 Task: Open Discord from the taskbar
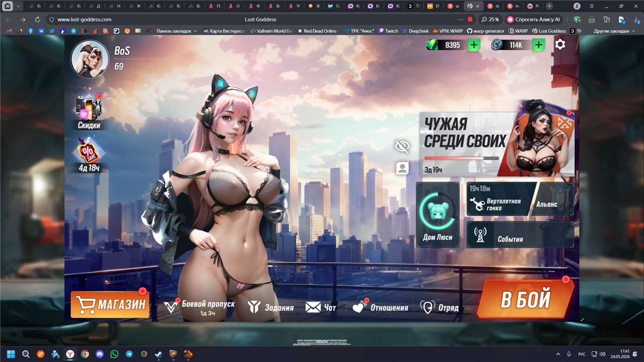[100, 354]
